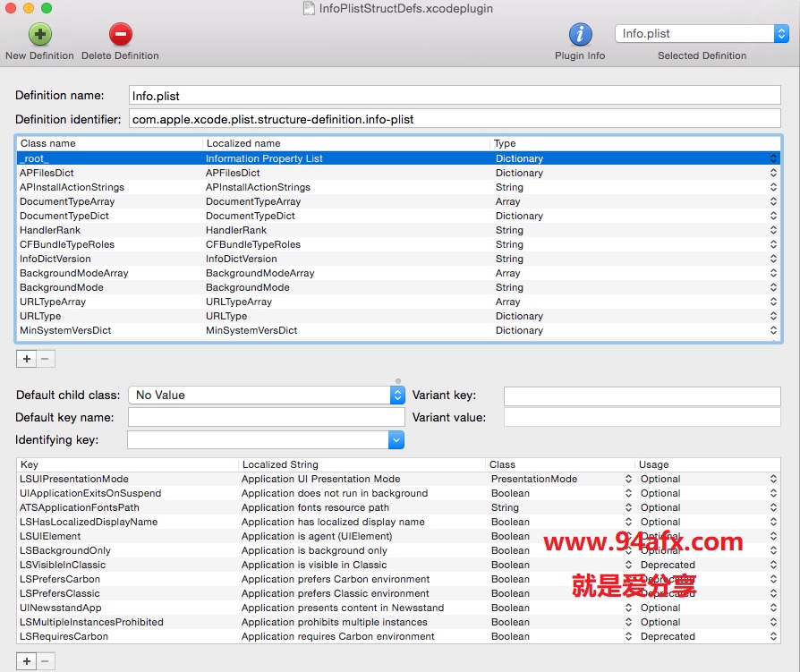Select the APFilesDict class row

pos(398,173)
